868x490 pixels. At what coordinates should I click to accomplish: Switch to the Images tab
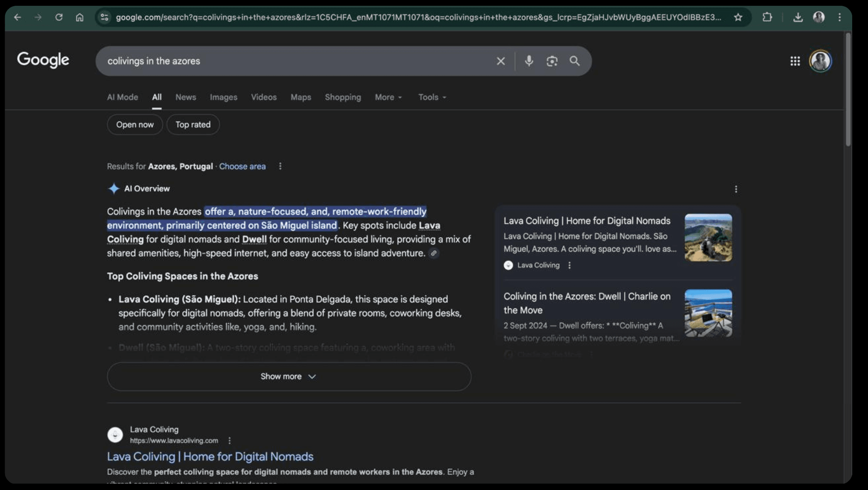pos(223,97)
